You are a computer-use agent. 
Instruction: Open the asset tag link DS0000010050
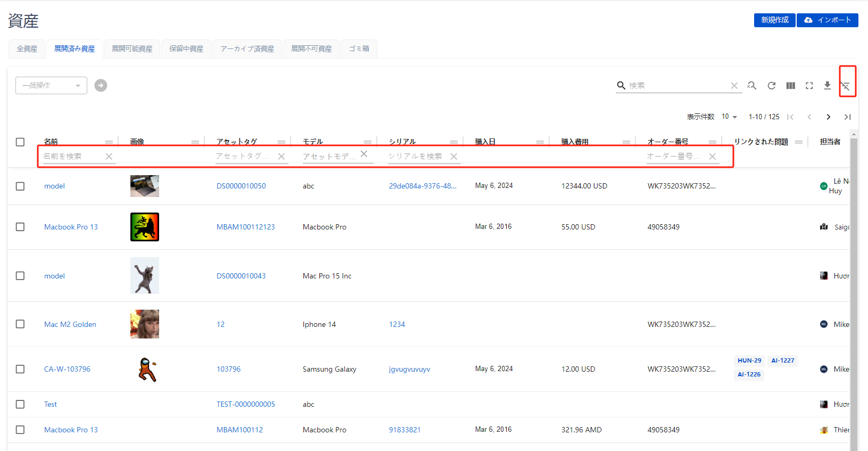coord(241,186)
